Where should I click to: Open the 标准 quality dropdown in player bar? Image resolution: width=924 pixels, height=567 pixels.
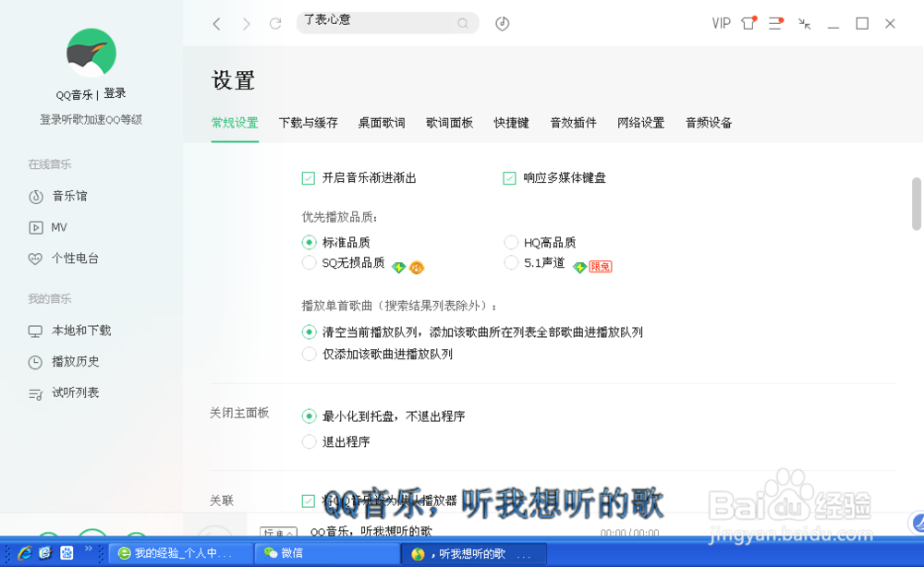coord(278,532)
